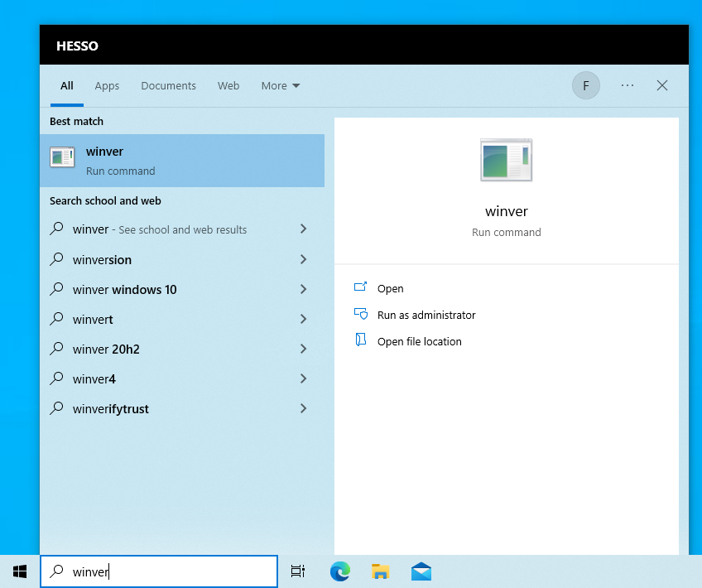This screenshot has height=588, width=702.
Task: Click Open in the preview pane
Action: pyautogui.click(x=391, y=288)
